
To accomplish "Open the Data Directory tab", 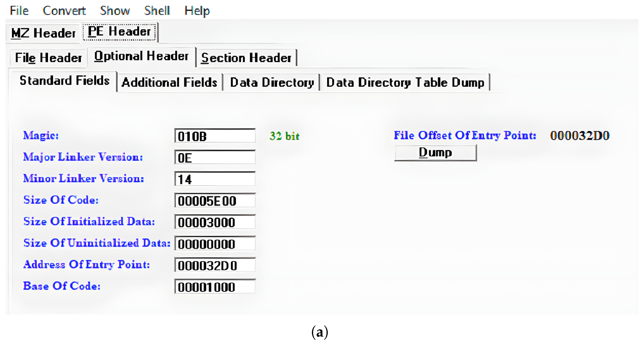I will [x=272, y=82].
